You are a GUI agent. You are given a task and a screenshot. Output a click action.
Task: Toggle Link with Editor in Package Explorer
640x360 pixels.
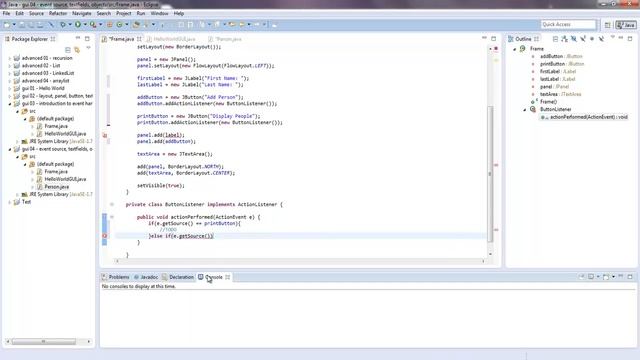click(x=77, y=50)
